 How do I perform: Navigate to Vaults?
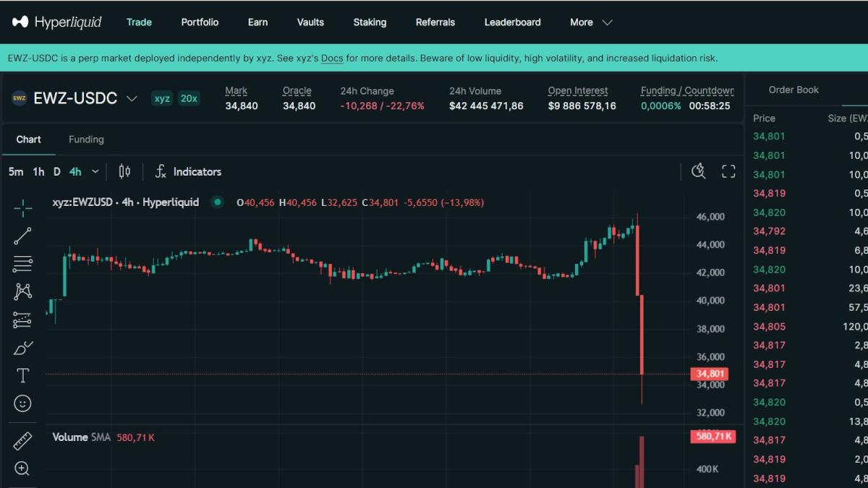(310, 22)
